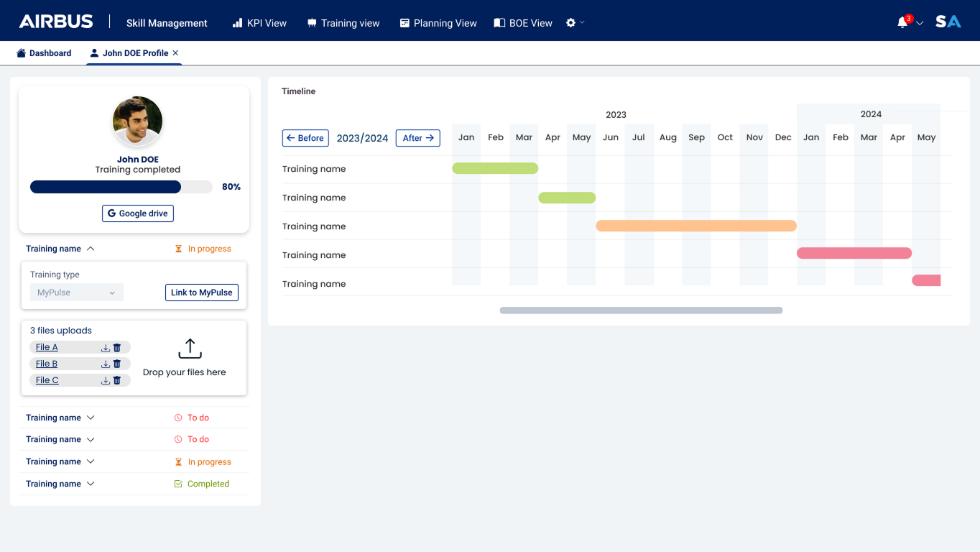Click the Google drive button
This screenshot has width=980, height=552.
(x=138, y=213)
